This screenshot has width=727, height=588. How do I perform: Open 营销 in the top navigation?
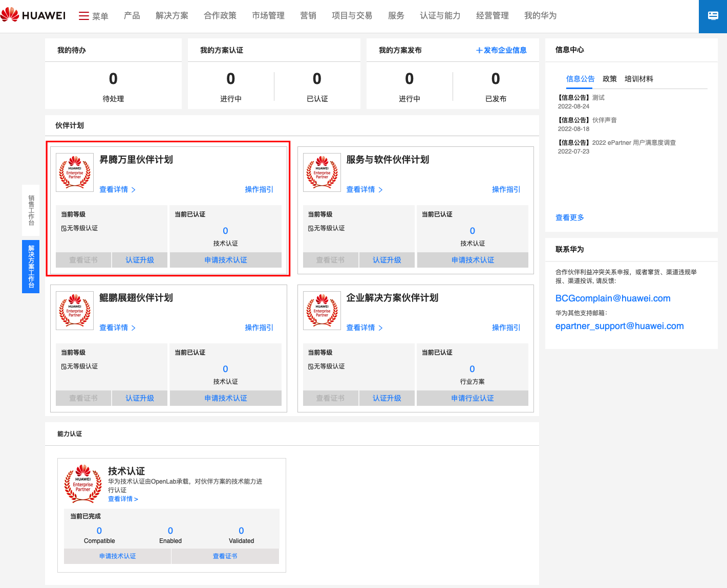308,16
